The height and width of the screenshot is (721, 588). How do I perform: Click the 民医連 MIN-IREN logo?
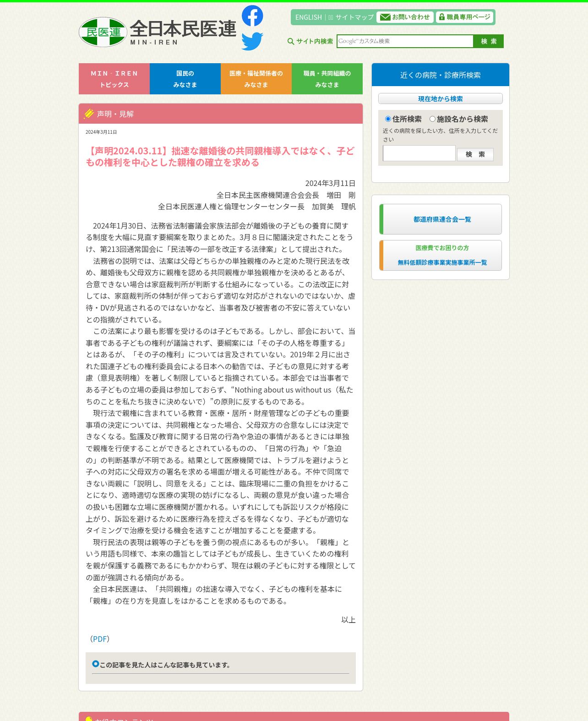pos(158,32)
